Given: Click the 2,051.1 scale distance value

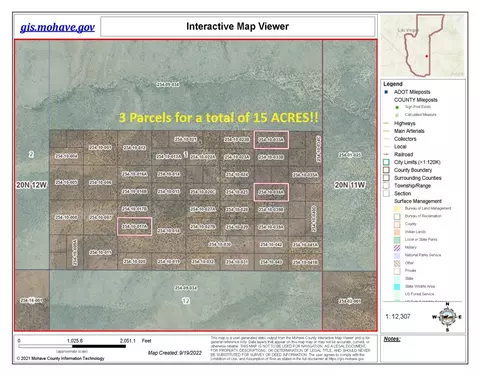Looking at the screenshot, I should coord(128,341).
